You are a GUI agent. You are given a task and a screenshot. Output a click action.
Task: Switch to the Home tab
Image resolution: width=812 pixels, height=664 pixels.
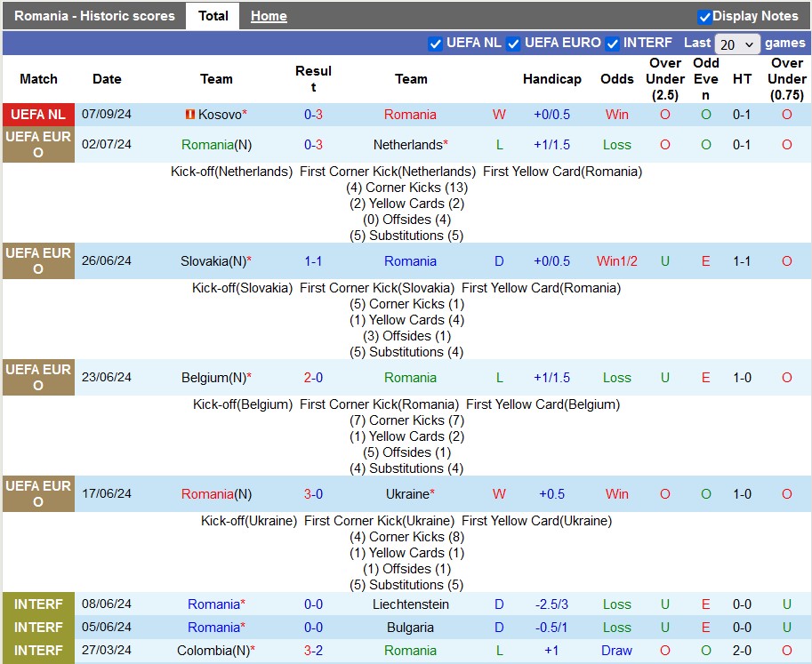coord(269,16)
